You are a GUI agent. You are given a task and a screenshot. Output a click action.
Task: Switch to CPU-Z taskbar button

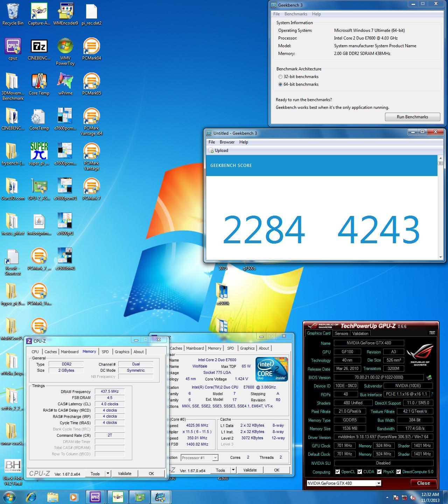pos(95,497)
